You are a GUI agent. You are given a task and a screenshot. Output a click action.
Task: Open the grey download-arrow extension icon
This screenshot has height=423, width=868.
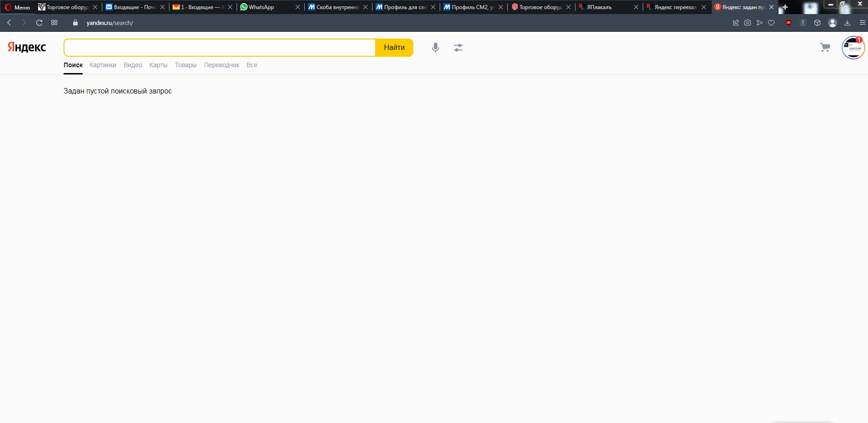[x=803, y=23]
